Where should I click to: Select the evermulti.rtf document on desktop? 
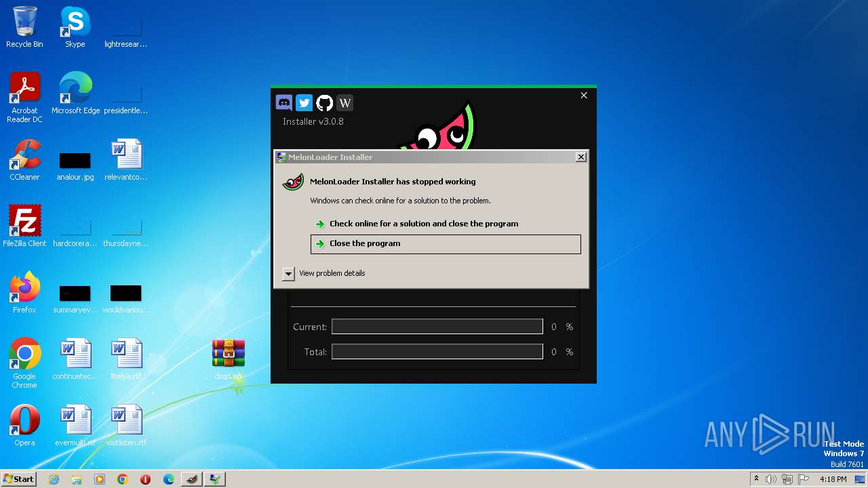coord(75,426)
